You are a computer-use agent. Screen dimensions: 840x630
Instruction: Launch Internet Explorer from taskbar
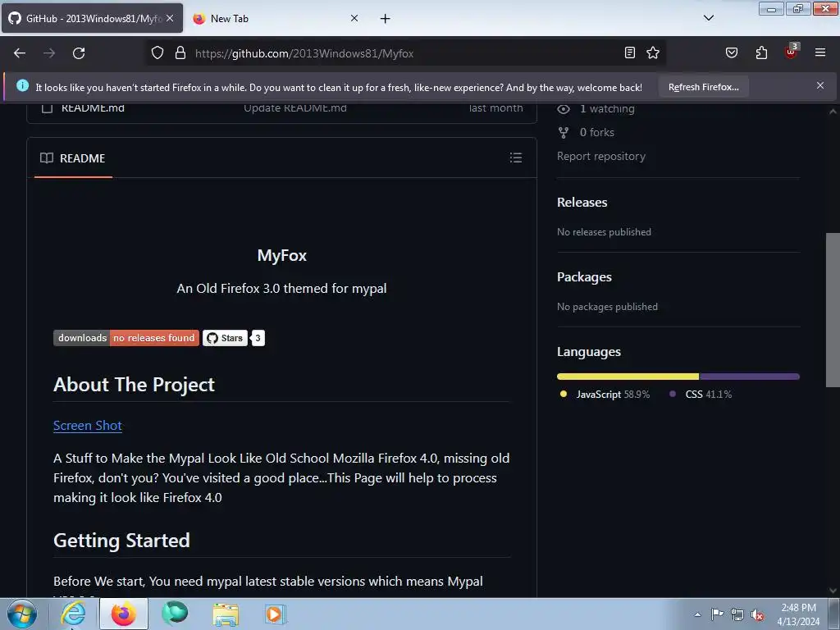[x=73, y=614]
